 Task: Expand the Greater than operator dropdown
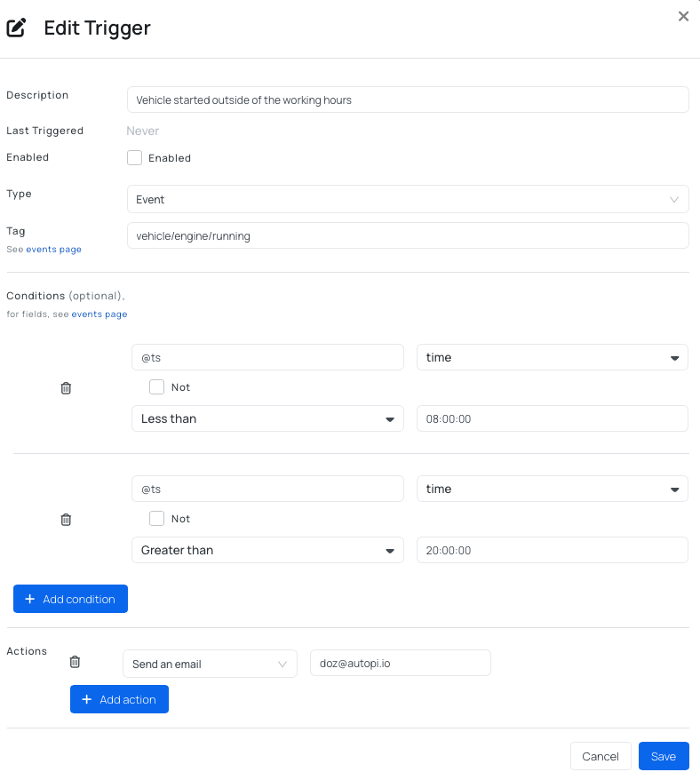coord(267,550)
